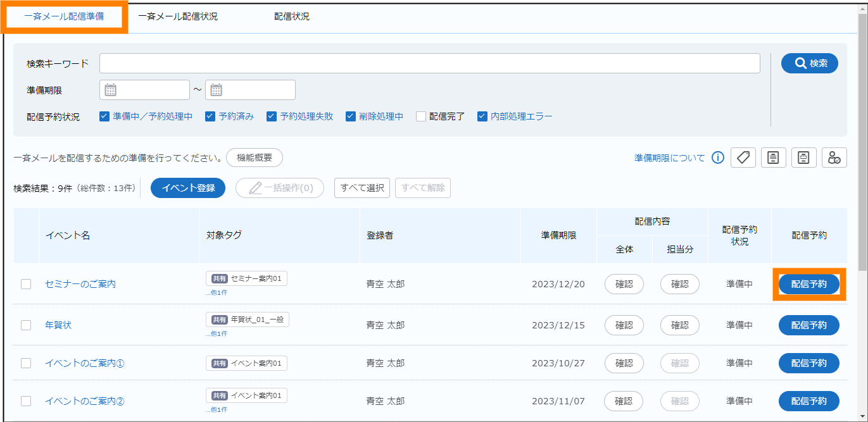Image resolution: width=868 pixels, height=422 pixels.
Task: Switch to the 一斉メール配信状況 tab
Action: 178,17
